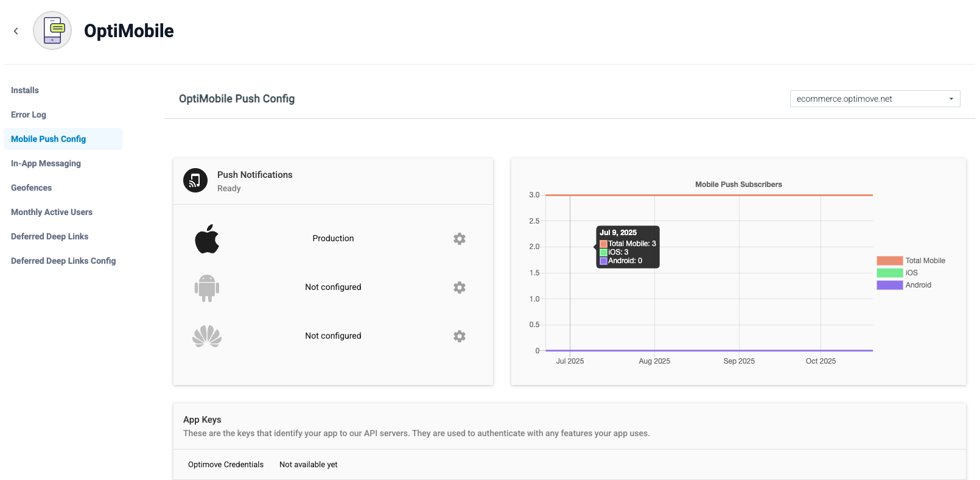Open the Installs sidebar page

pos(25,90)
